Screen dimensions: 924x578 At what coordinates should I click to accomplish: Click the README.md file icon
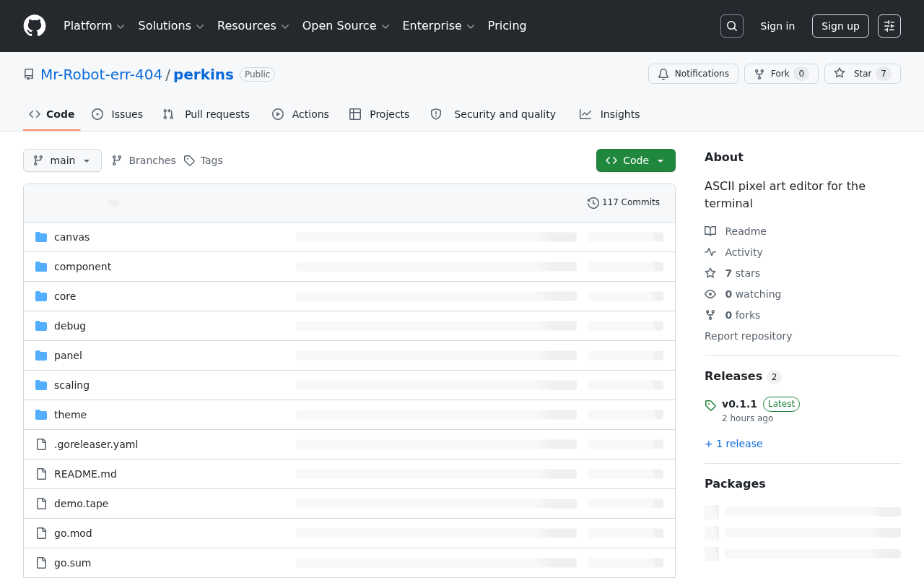41,474
